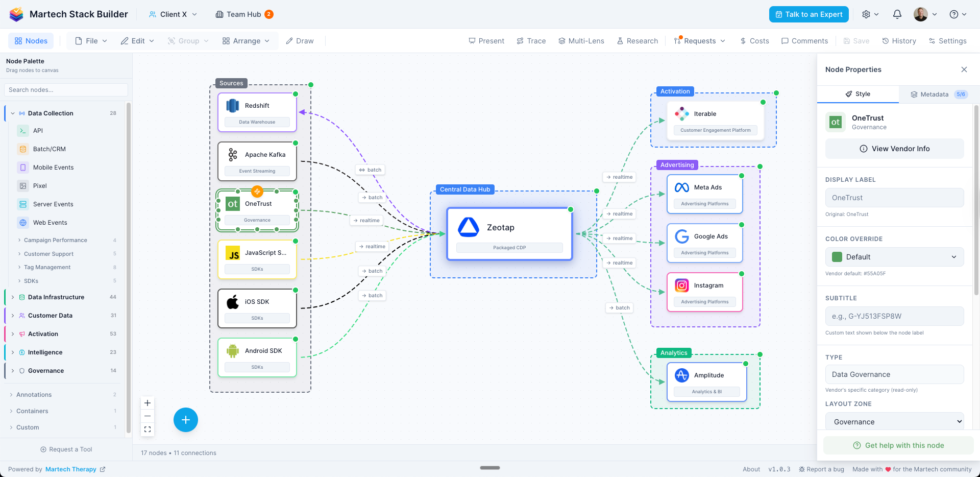The image size is (980, 477).
Task: Select the Amplitude node
Action: (707, 382)
